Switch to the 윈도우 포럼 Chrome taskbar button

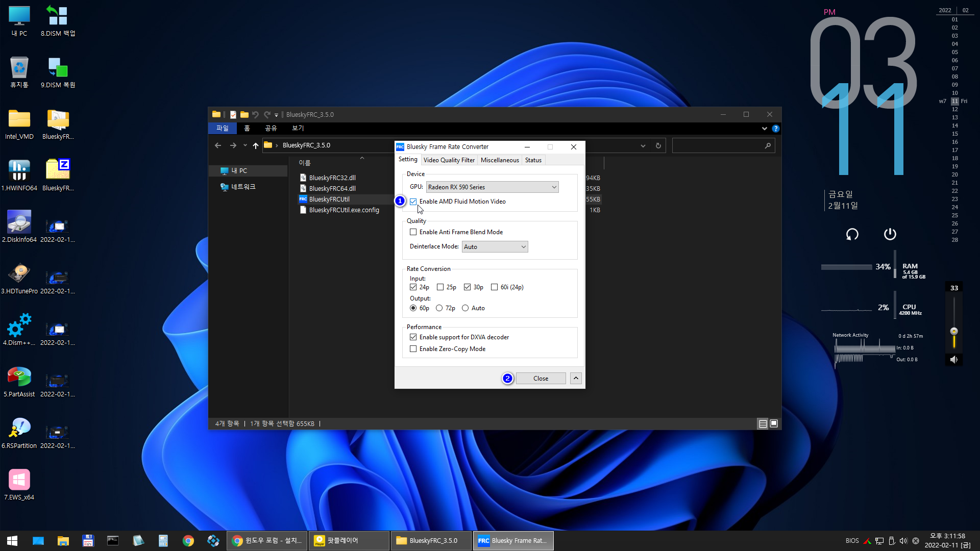point(266,540)
